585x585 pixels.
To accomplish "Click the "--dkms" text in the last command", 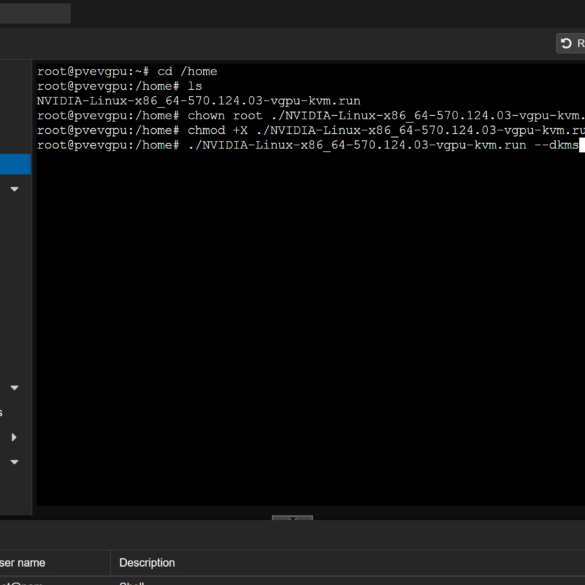I will (x=556, y=145).
